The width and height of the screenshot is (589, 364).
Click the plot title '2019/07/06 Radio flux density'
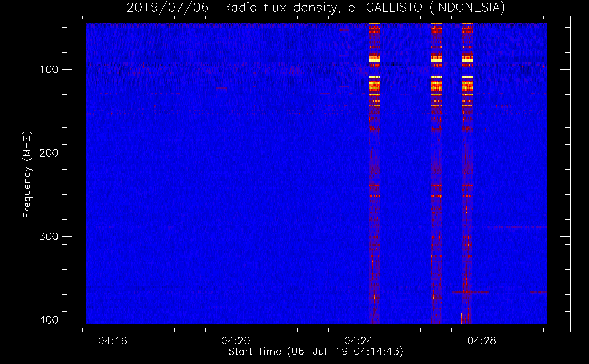click(x=316, y=8)
